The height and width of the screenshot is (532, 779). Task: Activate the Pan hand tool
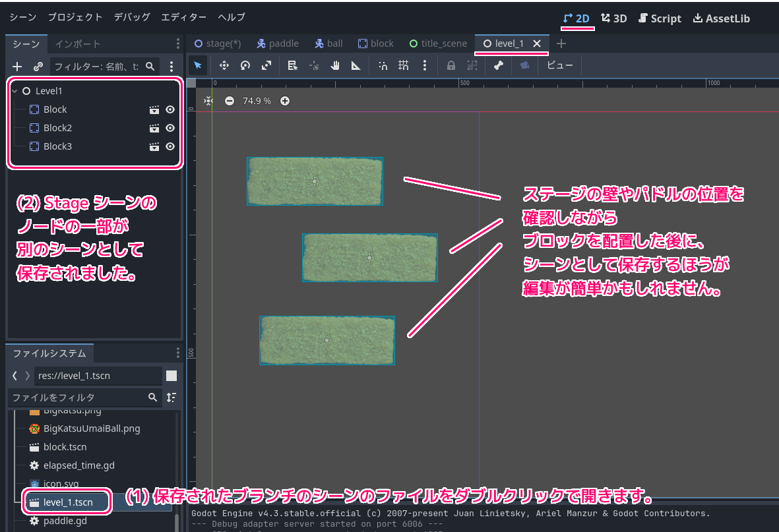click(x=335, y=65)
